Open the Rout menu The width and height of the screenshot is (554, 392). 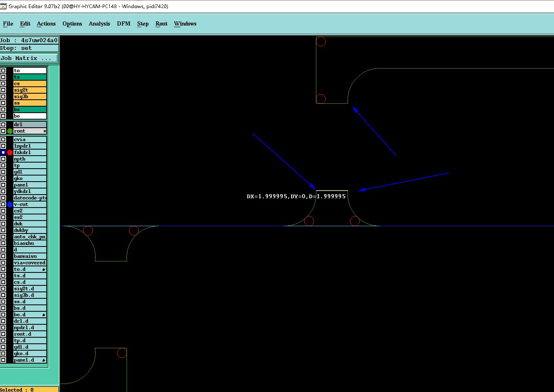click(161, 24)
